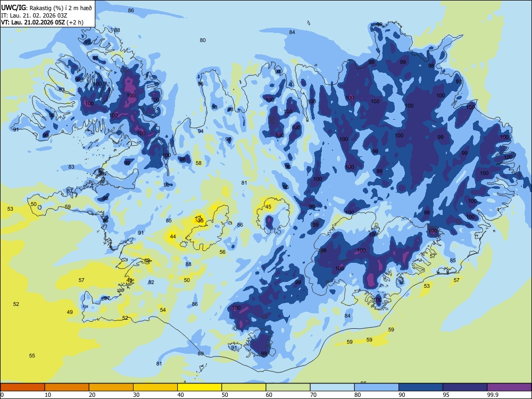Click the map humidity value 44

pos(173,237)
